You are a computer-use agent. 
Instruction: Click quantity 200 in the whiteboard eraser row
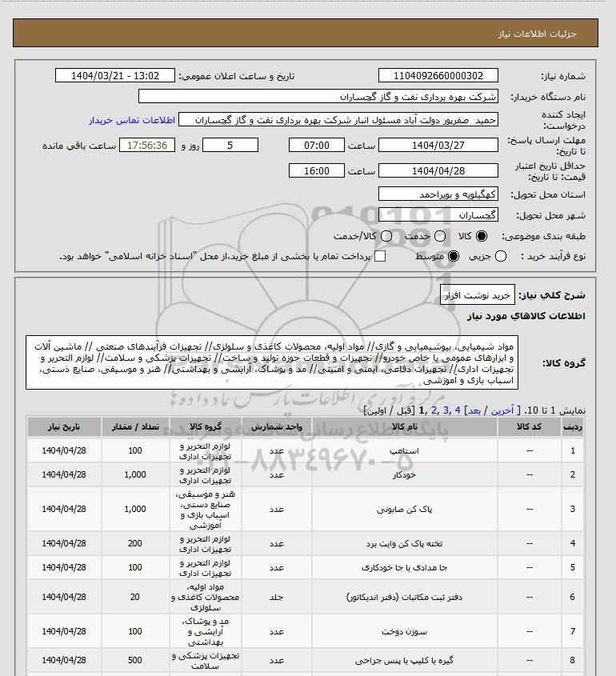point(135,544)
